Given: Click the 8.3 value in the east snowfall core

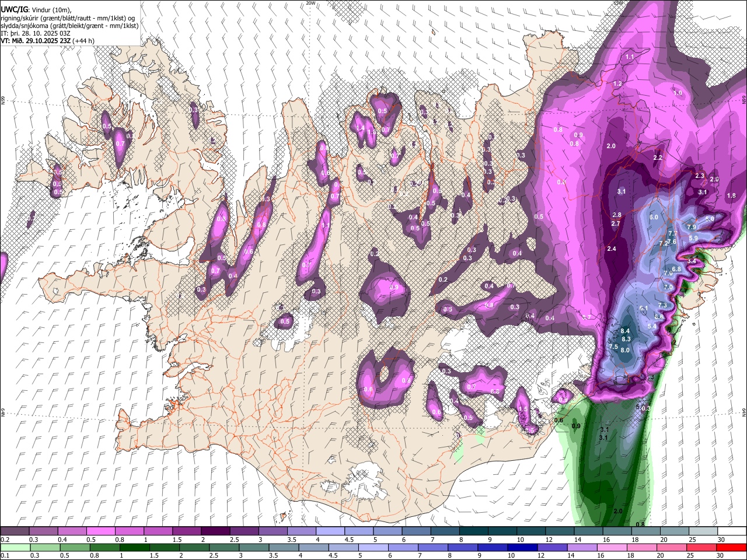Looking at the screenshot, I should pyautogui.click(x=626, y=339).
